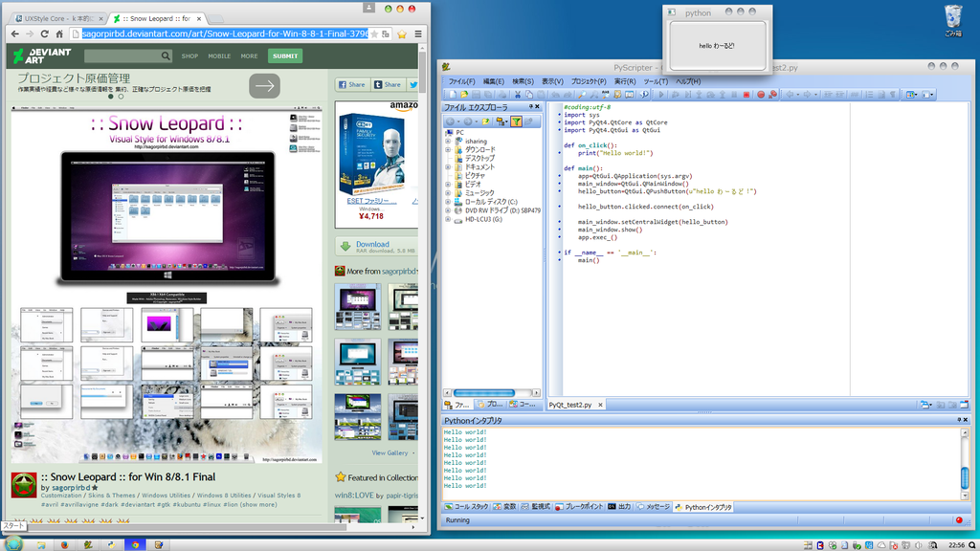Click the Cut (scissors) icon in PyScripter
The image size is (980, 551).
[x=518, y=95]
